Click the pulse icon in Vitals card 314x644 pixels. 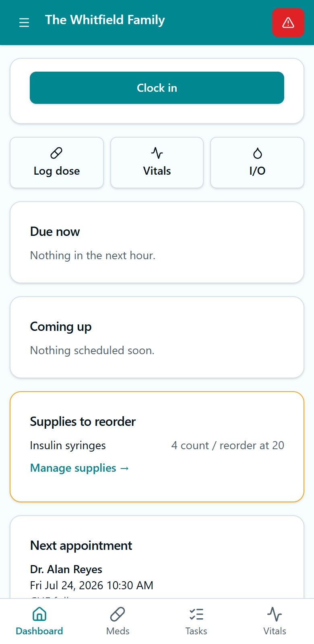click(x=157, y=153)
